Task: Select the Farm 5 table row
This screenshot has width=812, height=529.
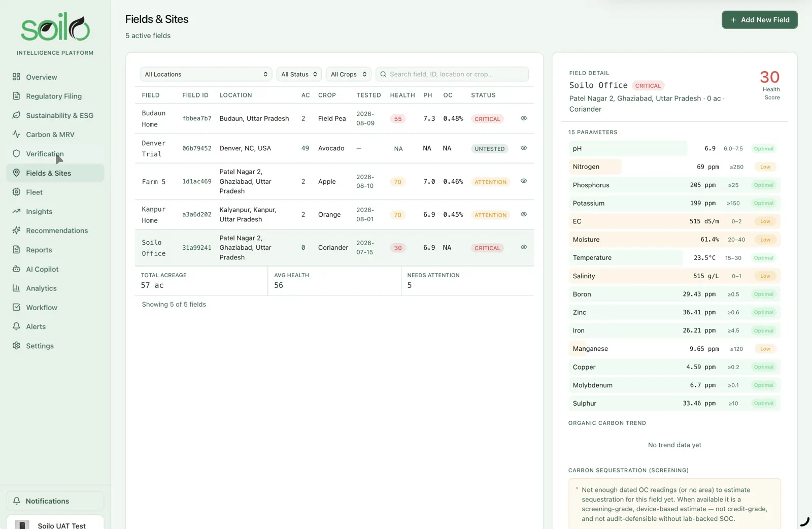Action: tap(334, 181)
